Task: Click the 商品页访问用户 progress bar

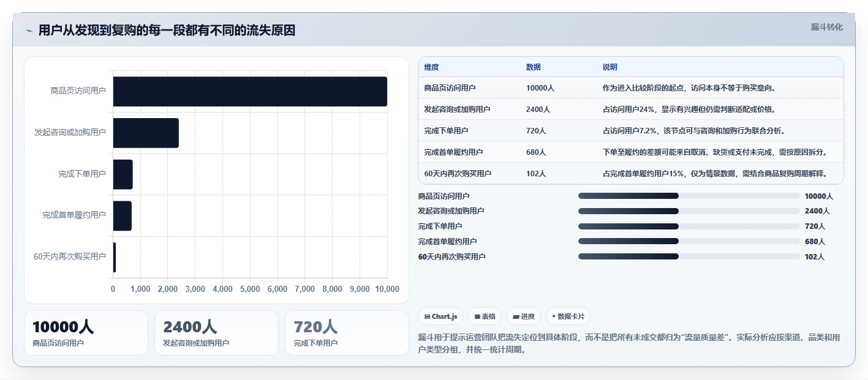Action: click(689, 196)
